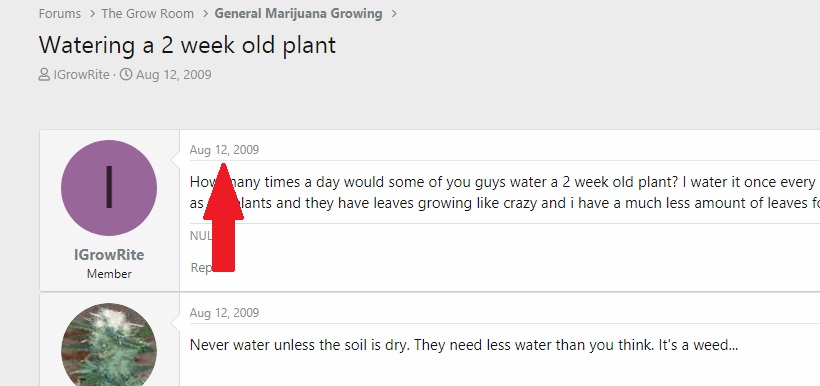Open General Marijuana Growing breadcrumb

[298, 14]
